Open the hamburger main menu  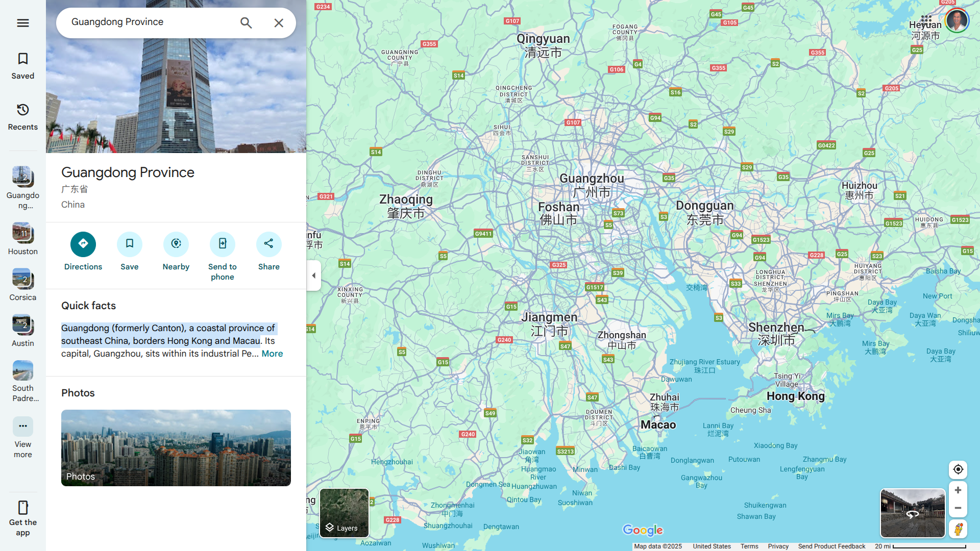coord(23,23)
